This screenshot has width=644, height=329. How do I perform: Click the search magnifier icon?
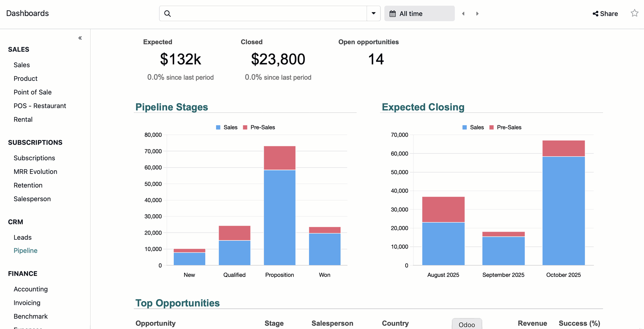[167, 13]
